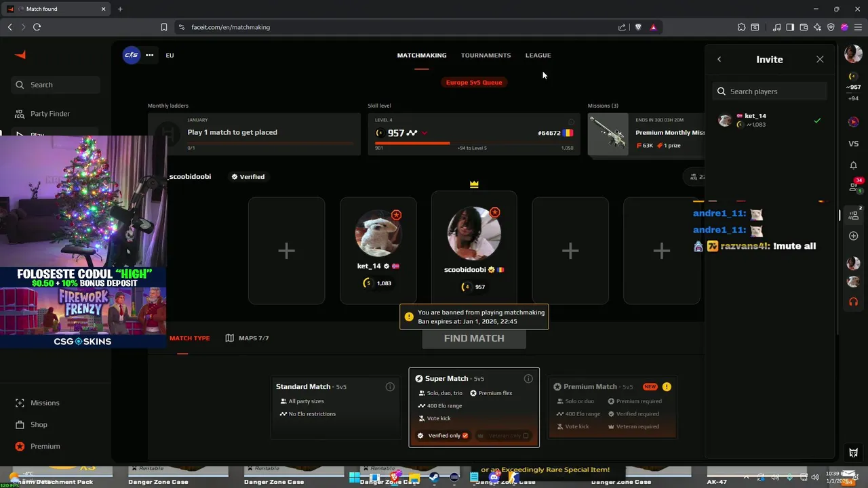Screen dimensions: 868x488
Task: Toggle the Verified only checkbox
Action: [465, 436]
